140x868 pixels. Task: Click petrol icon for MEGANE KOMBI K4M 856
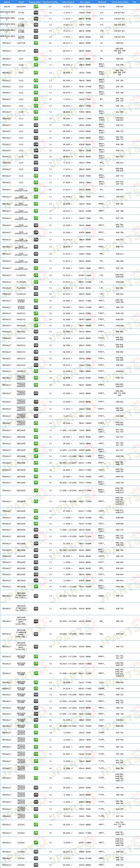[36, 726]
